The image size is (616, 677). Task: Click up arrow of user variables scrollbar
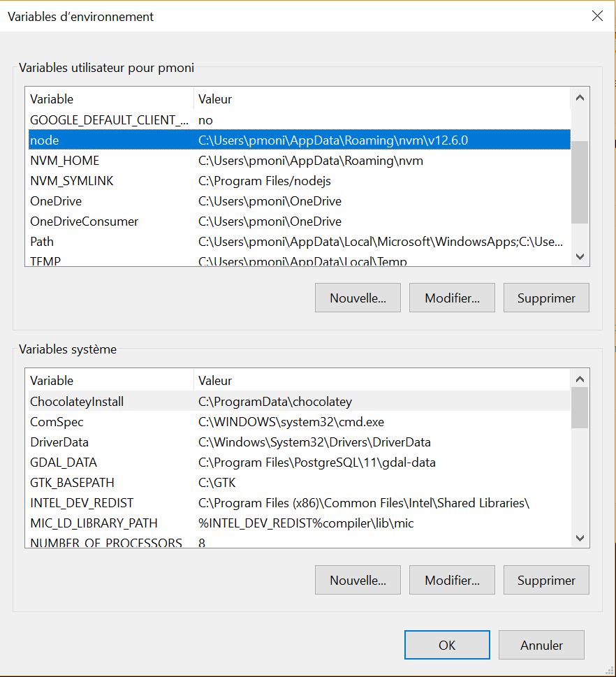click(580, 98)
